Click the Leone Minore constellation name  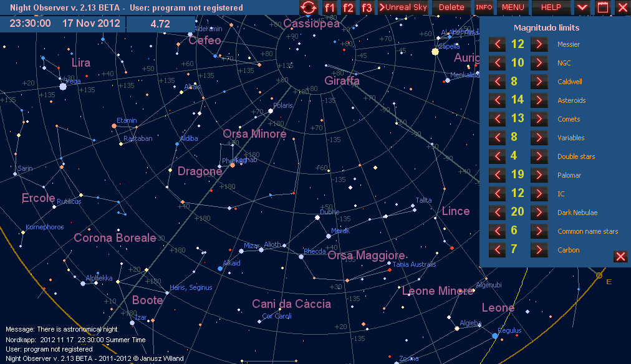click(x=438, y=291)
